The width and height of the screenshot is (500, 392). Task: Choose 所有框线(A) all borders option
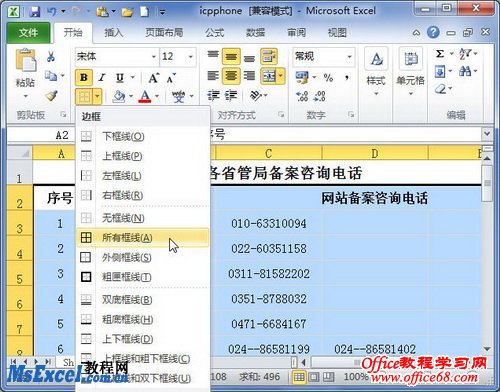point(143,238)
